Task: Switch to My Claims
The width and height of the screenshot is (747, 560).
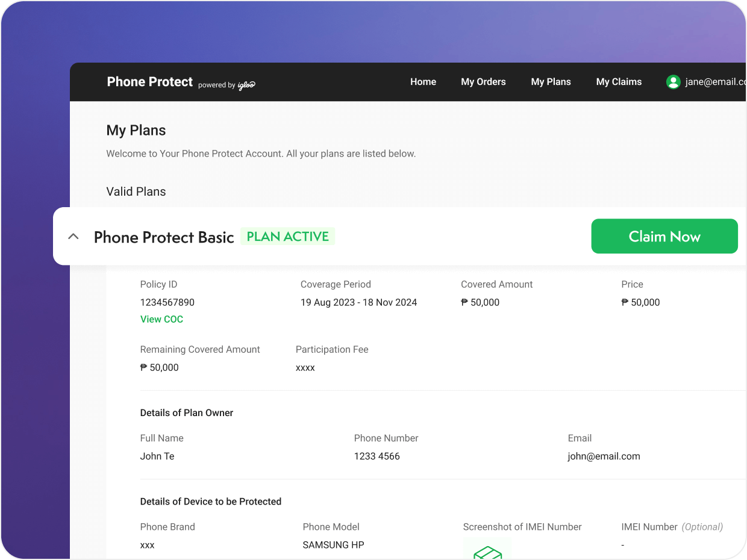Action: [619, 81]
